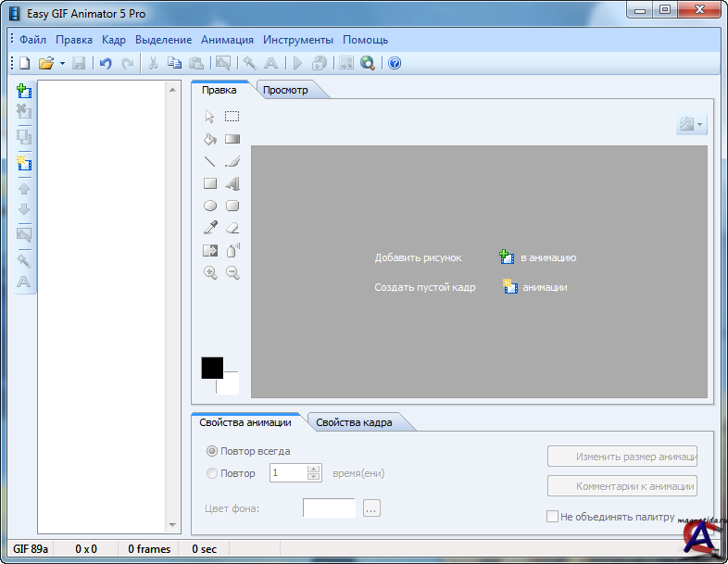Click the white background color swatch
This screenshot has width=728, height=564.
(229, 385)
